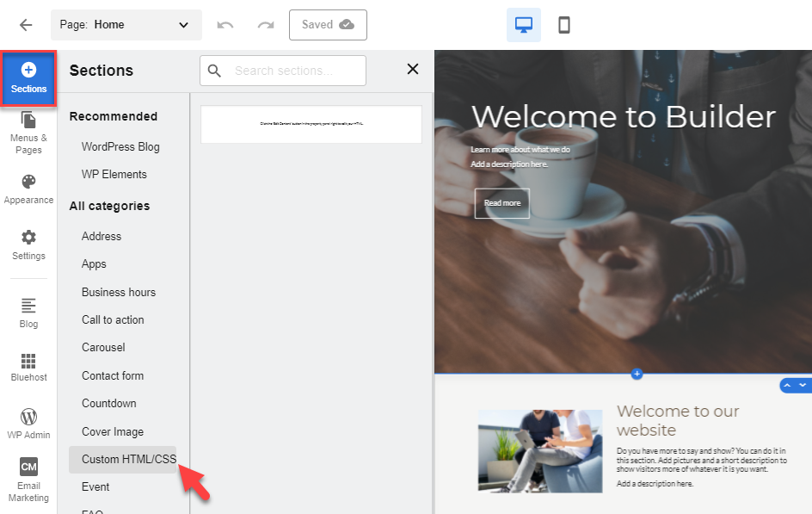This screenshot has height=514, width=812.
Task: Open the Page: Home dropdown
Action: click(x=126, y=25)
